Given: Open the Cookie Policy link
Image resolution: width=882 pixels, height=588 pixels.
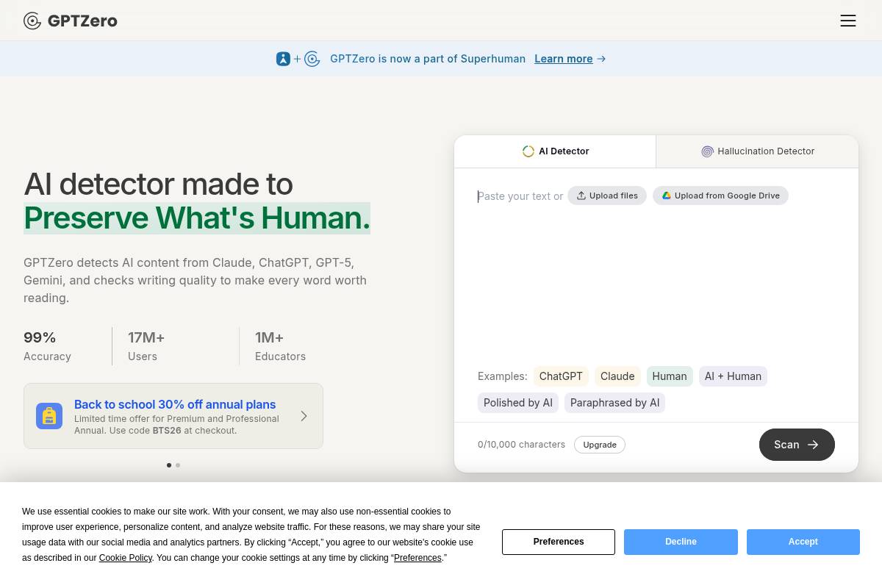Looking at the screenshot, I should (126, 558).
